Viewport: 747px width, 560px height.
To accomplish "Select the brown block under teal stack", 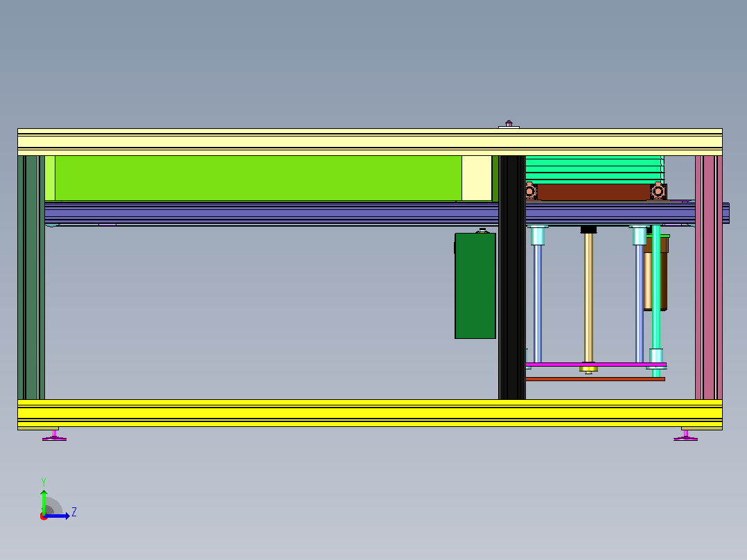I will [x=594, y=192].
